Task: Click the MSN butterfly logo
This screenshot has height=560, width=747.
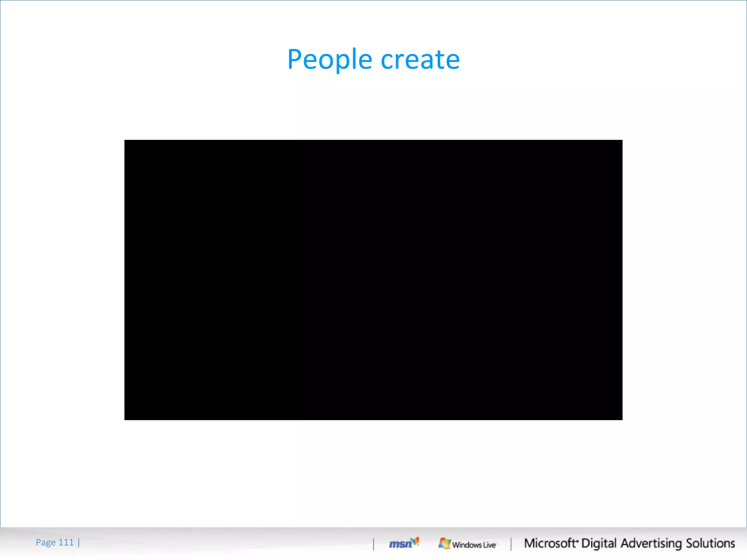Action: click(404, 543)
